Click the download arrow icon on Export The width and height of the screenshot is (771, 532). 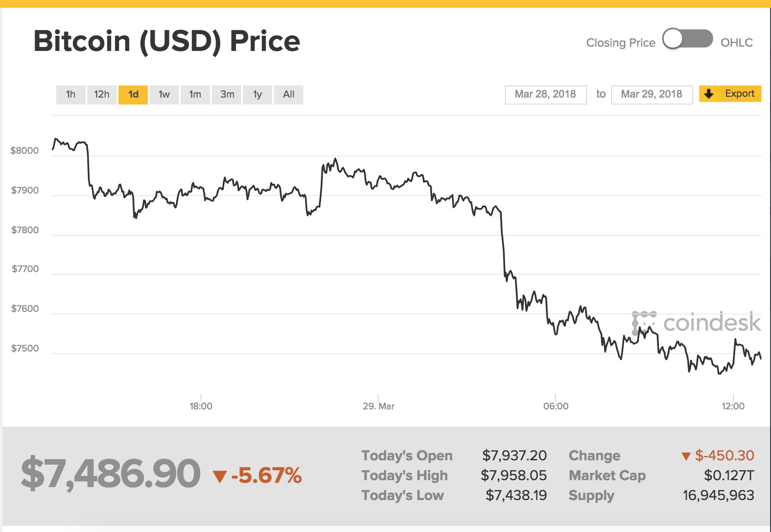(709, 94)
